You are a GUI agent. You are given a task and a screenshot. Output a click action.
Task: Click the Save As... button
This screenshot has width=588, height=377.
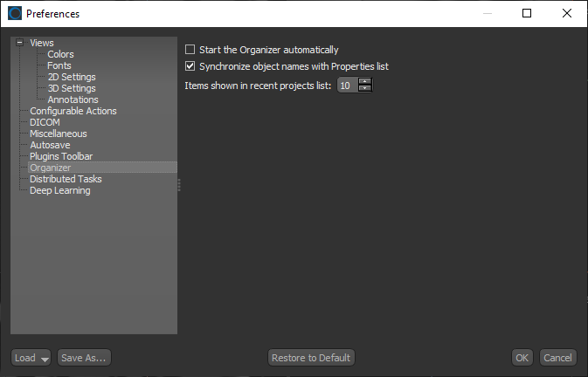(x=84, y=358)
